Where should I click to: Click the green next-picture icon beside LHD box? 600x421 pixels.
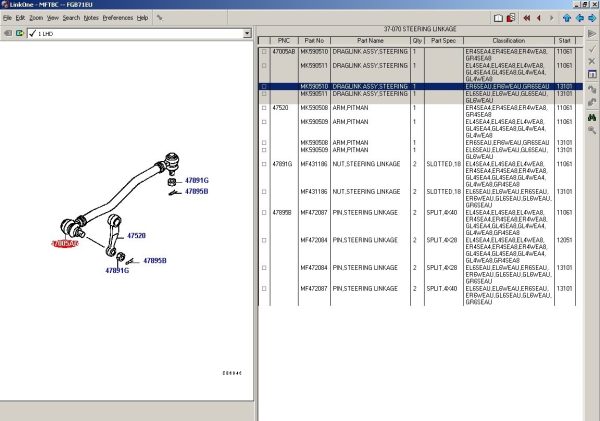point(20,34)
